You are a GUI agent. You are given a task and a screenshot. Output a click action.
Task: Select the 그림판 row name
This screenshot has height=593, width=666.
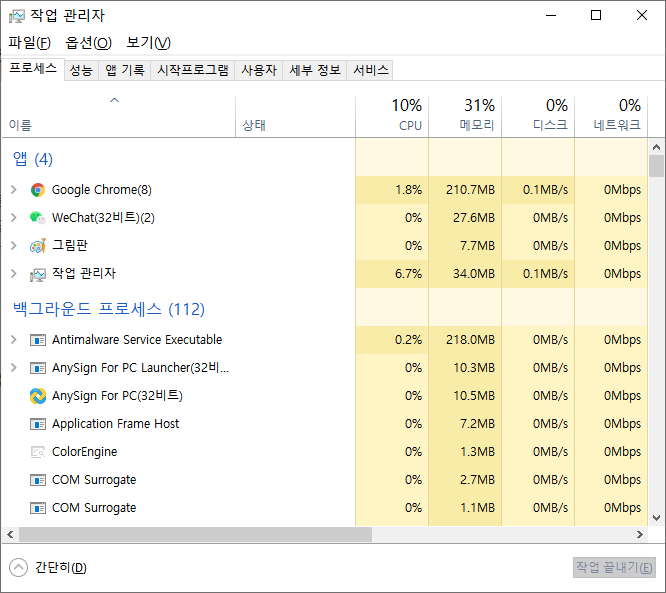pyautogui.click(x=70, y=246)
